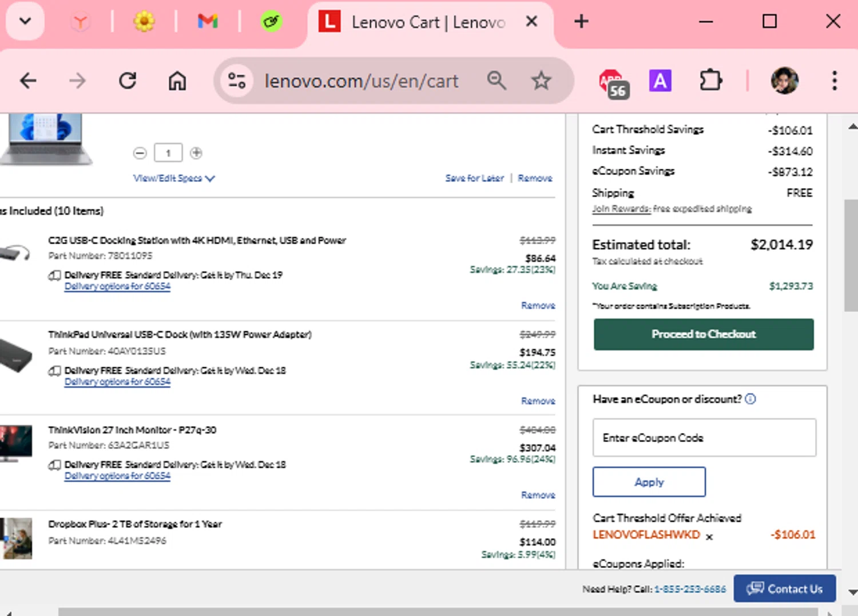Open delivery options for ThinkPad USB-C Dock
The height and width of the screenshot is (616, 858).
(117, 382)
